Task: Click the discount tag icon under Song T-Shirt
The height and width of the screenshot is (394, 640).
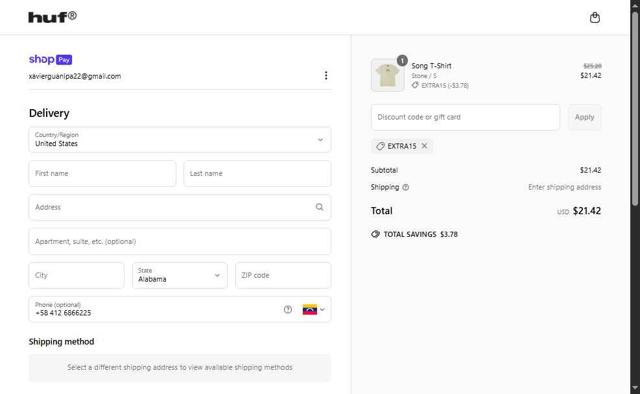Action: click(x=415, y=85)
